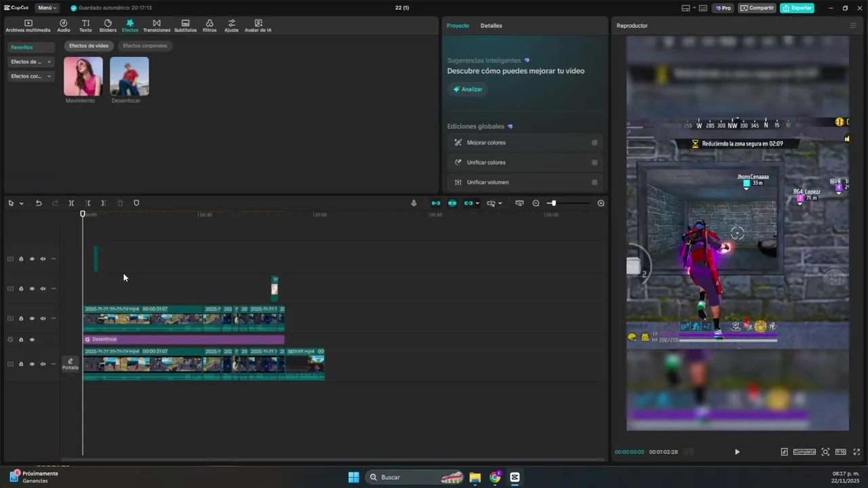Open File Explorer from the taskbar
Viewport: 868px width, 488px height.
(x=475, y=477)
